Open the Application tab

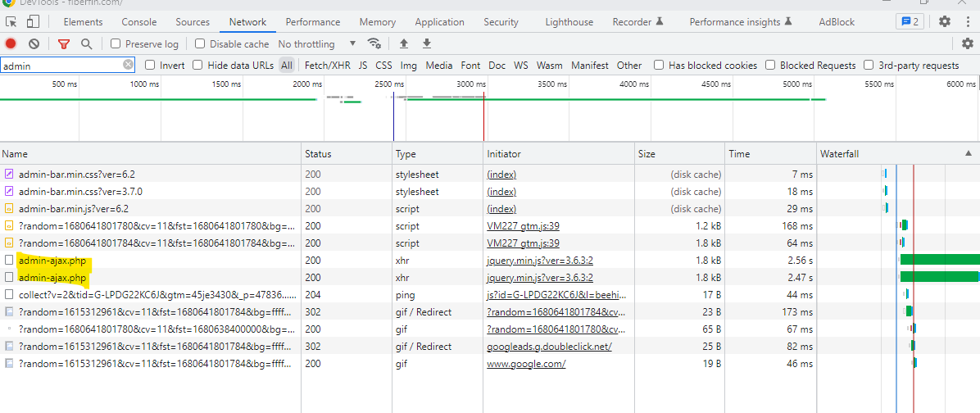pos(439,22)
